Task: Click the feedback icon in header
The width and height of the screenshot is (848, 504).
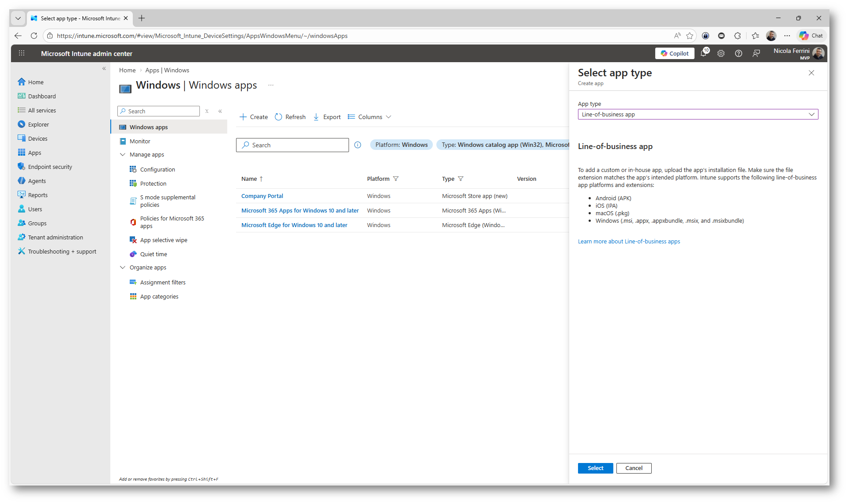Action: [x=756, y=53]
